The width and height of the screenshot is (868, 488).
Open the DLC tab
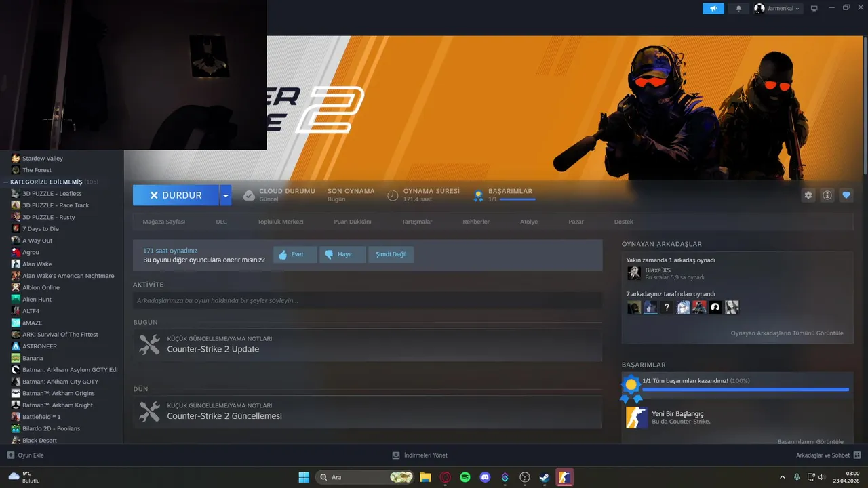[222, 222]
